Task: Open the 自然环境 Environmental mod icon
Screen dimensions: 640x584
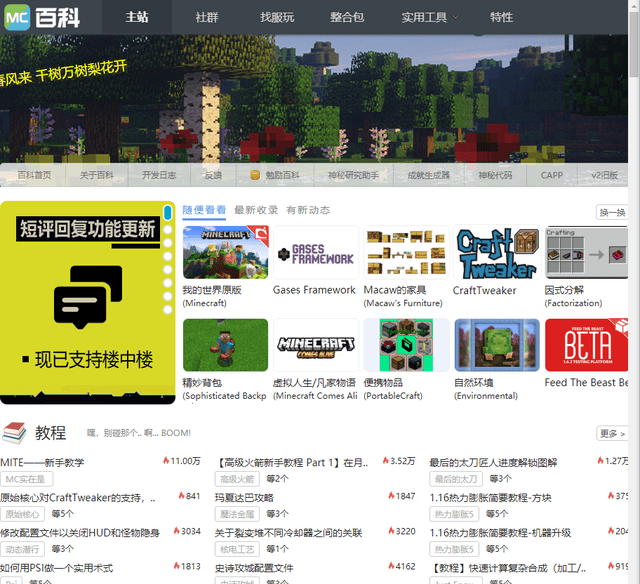Action: coord(497,345)
